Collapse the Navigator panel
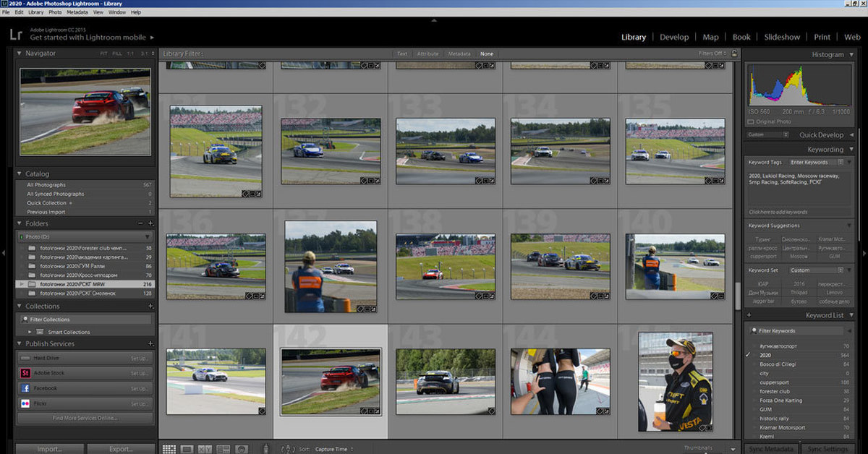Image resolution: width=868 pixels, height=454 pixels. pos(20,53)
